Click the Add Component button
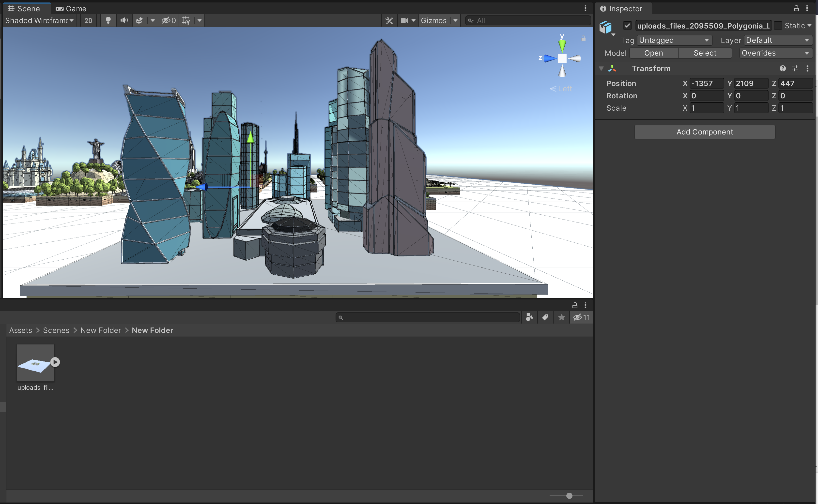The image size is (818, 504). (705, 132)
